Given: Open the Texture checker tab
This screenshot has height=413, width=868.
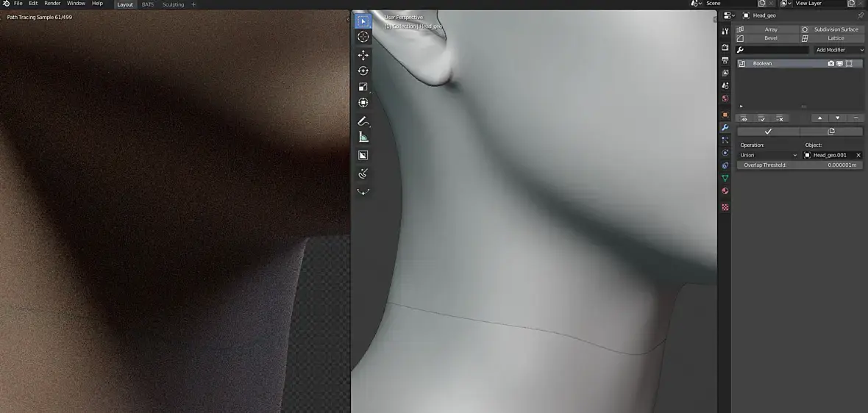Looking at the screenshot, I should (x=725, y=207).
